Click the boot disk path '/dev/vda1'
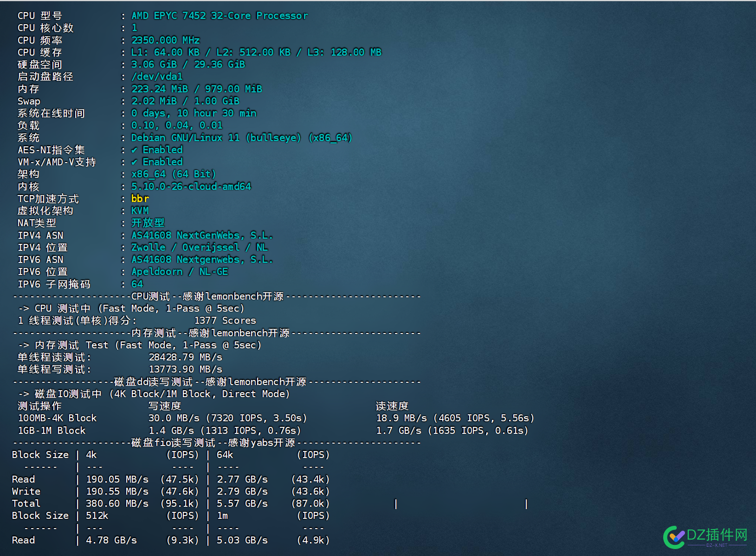This screenshot has height=556, width=756. pyautogui.click(x=157, y=77)
